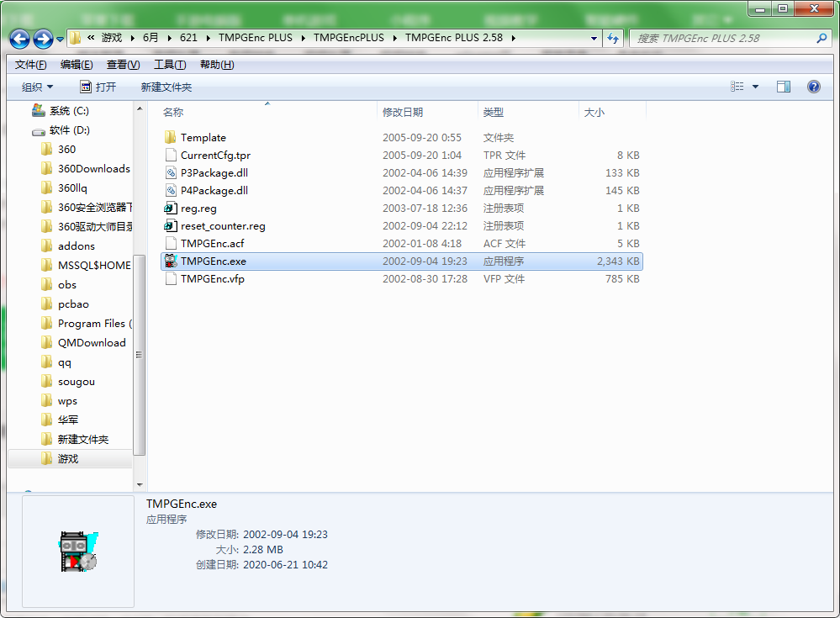Click the refresh icon beside address bar
The width and height of the screenshot is (840, 618).
(x=613, y=38)
